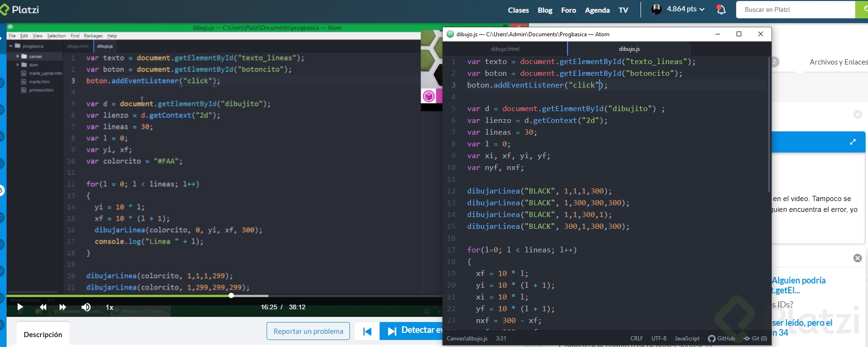Click GitHub in Atom status bar
Viewport: 868px width, 347px height.
click(722, 338)
